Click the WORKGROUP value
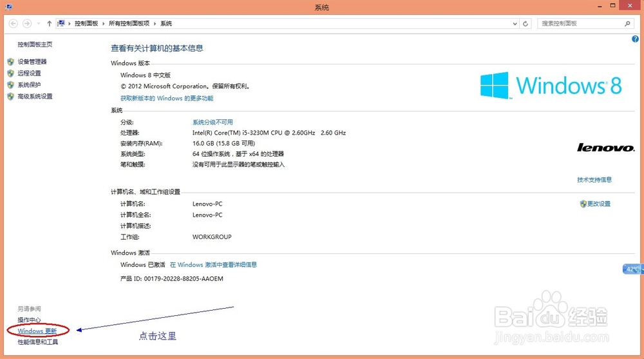 (x=212, y=237)
